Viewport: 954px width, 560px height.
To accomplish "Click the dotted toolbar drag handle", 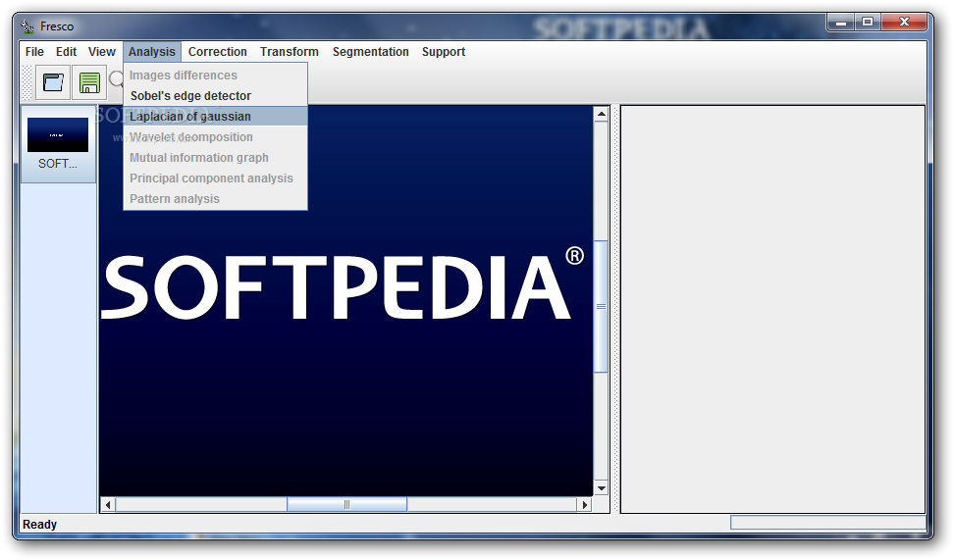I will coord(27,82).
